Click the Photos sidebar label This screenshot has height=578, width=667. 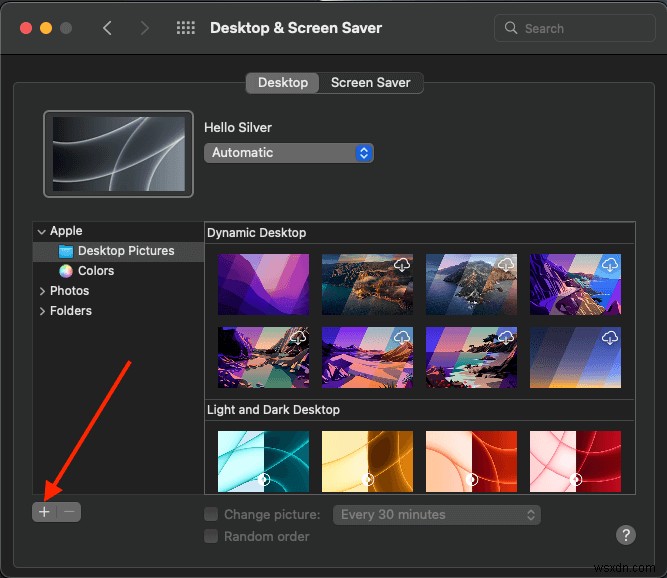[x=69, y=291]
